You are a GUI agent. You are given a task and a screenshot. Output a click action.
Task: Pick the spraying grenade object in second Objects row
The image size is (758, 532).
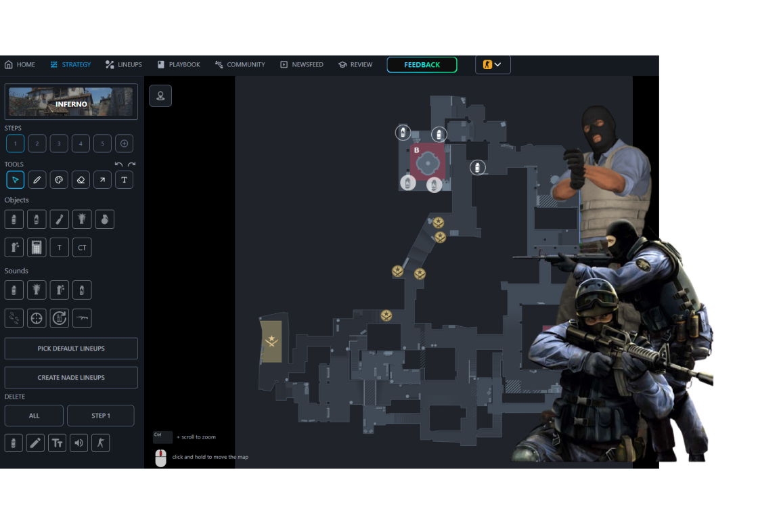(x=14, y=248)
